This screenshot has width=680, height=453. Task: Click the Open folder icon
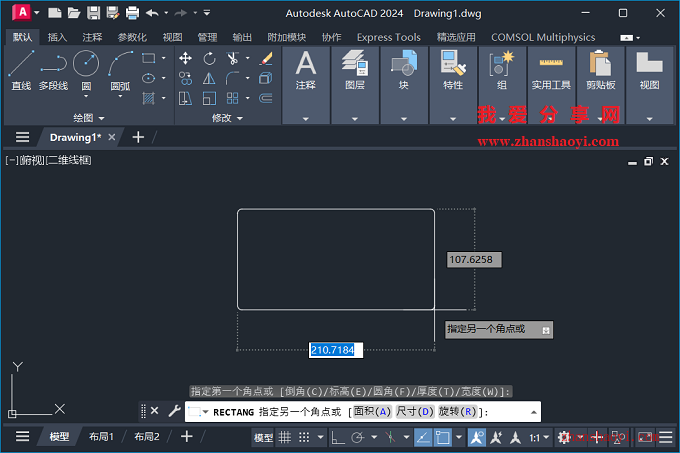74,13
